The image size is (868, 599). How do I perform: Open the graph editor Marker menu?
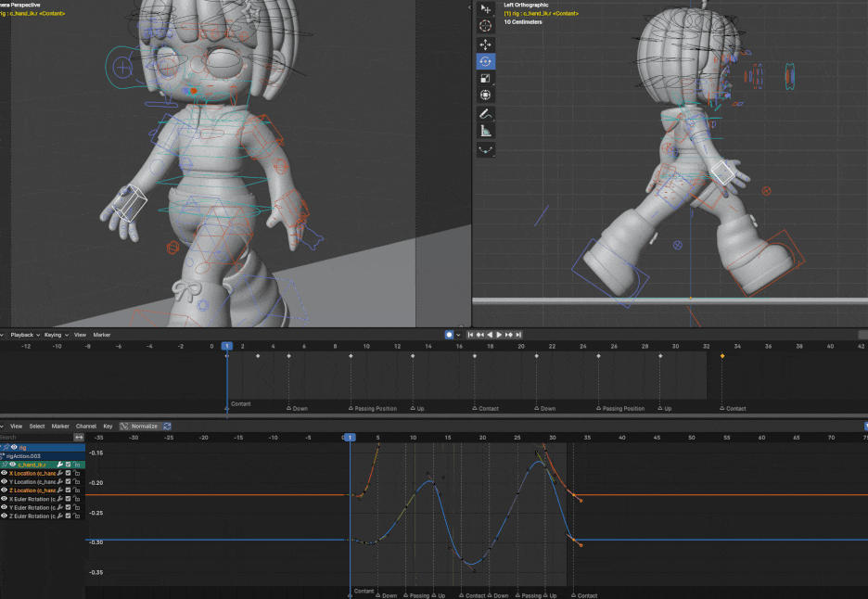click(59, 427)
